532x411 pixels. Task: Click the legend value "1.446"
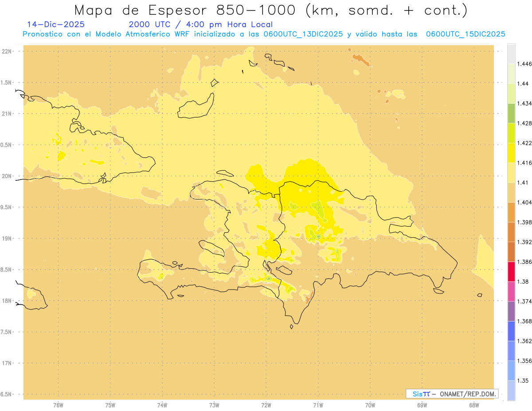(x=525, y=64)
